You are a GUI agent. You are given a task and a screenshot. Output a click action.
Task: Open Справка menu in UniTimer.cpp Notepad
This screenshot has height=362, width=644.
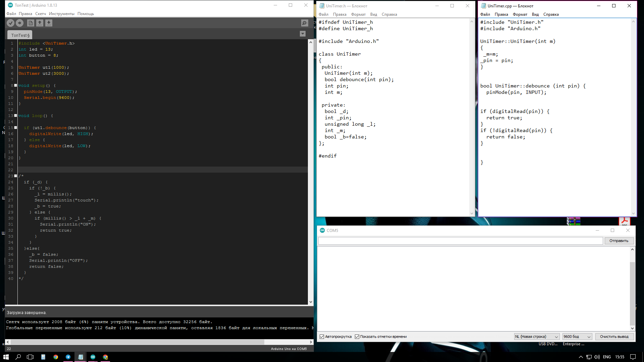pyautogui.click(x=551, y=14)
